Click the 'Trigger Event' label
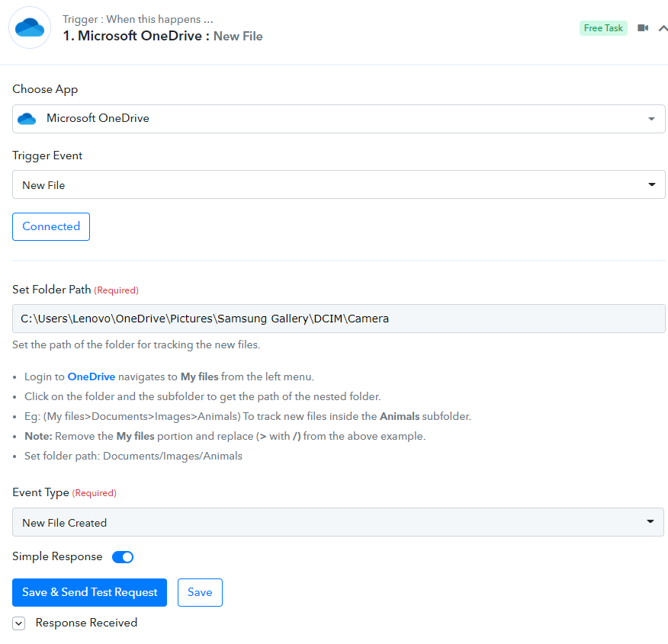This screenshot has width=668, height=644. tap(47, 155)
